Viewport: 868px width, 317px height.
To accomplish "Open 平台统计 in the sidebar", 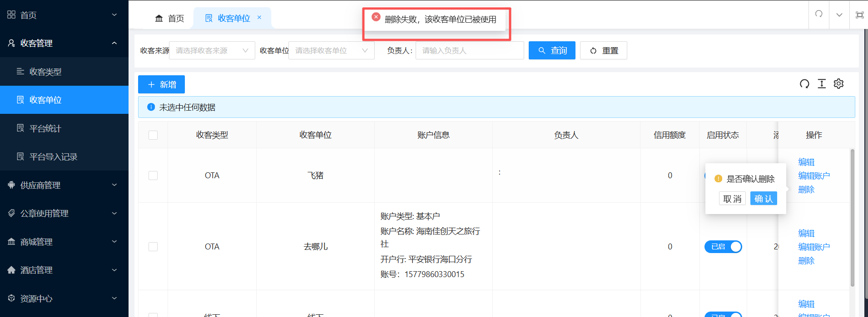I will pos(45,128).
